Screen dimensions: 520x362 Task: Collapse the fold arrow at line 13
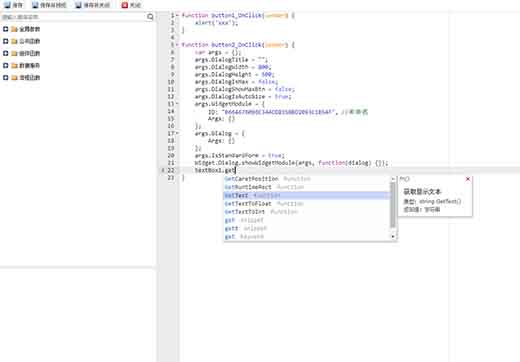tap(177, 104)
